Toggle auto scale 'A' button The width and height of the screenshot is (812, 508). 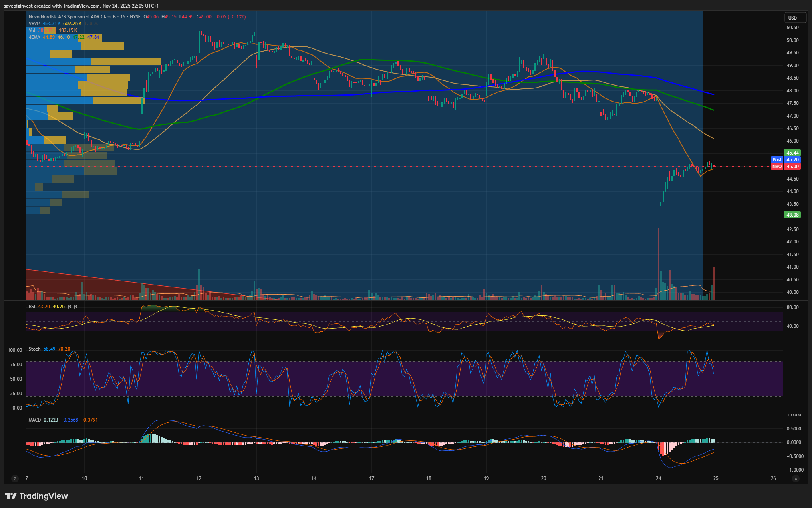click(x=796, y=479)
